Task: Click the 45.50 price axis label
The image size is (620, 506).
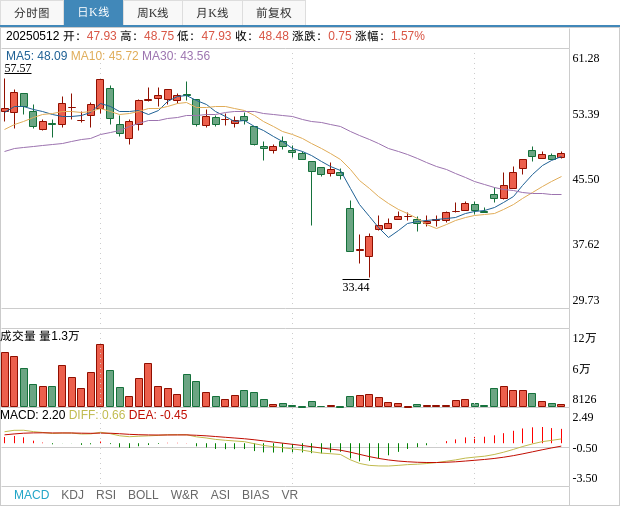Action: click(586, 179)
